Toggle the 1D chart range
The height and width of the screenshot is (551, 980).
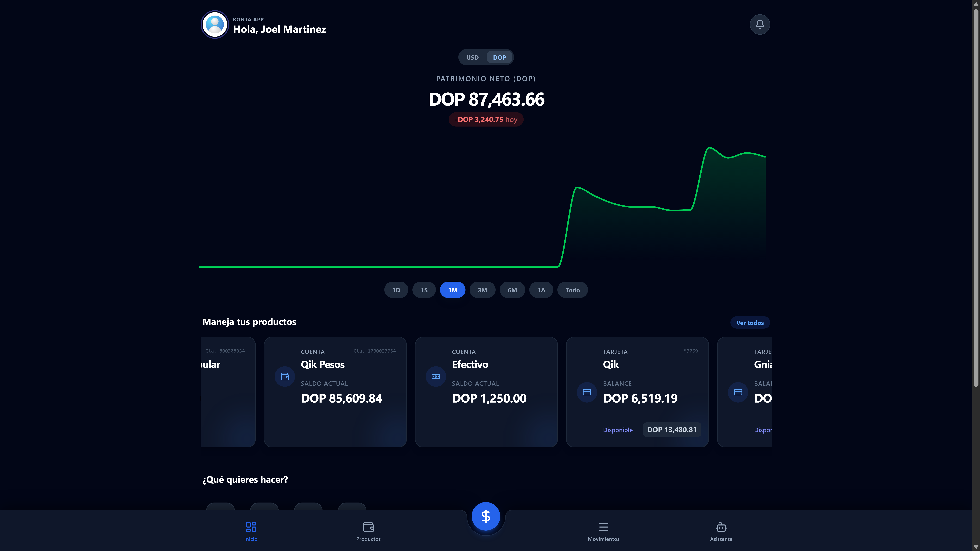tap(396, 290)
